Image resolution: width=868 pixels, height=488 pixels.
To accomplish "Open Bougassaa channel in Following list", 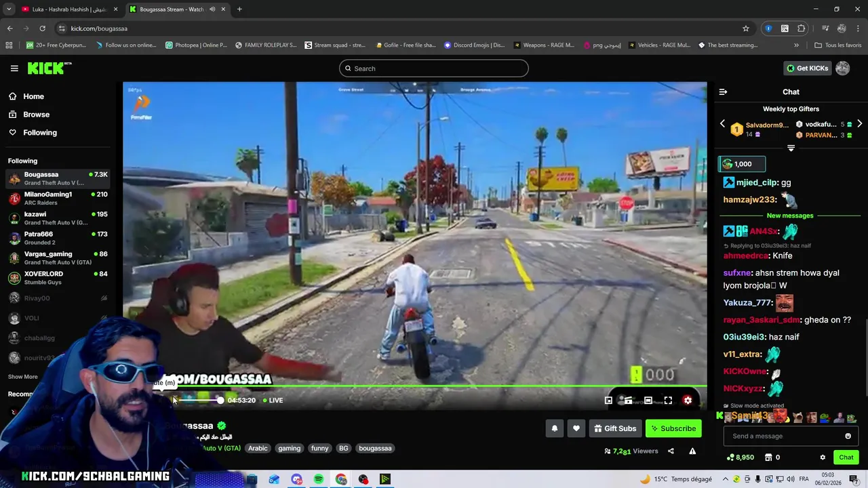I will click(x=58, y=178).
